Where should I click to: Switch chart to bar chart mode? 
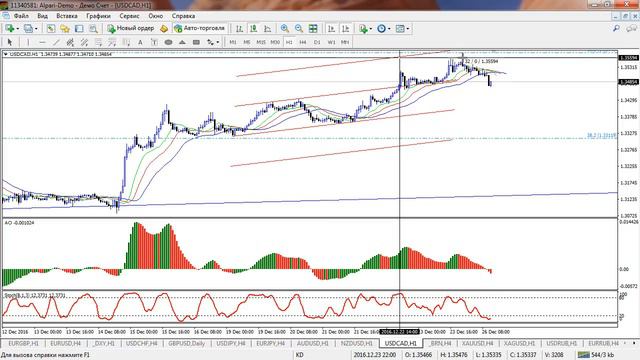[240, 29]
